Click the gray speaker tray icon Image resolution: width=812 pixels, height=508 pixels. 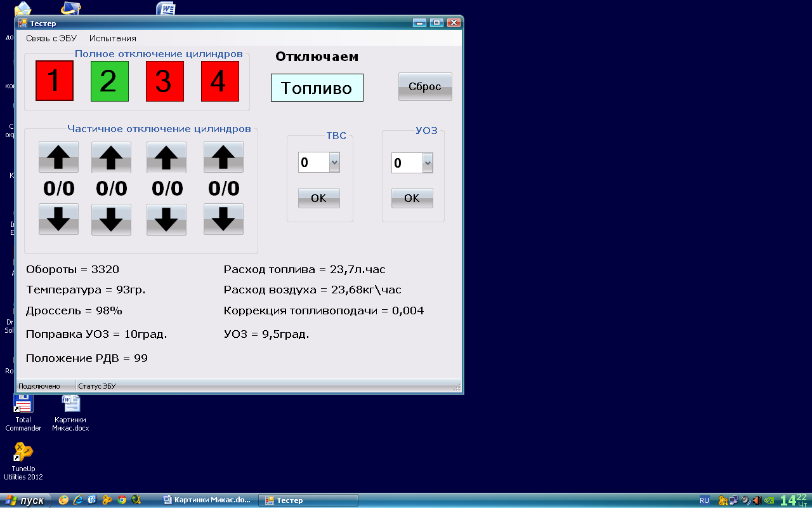746,500
